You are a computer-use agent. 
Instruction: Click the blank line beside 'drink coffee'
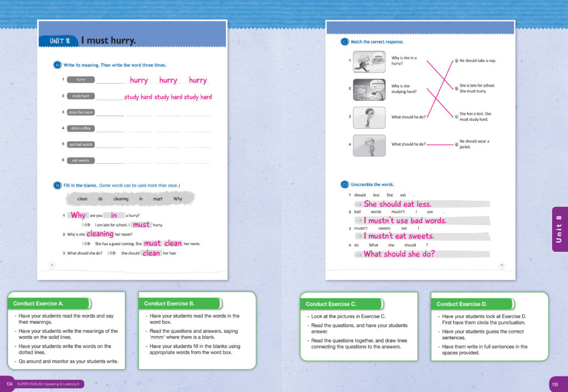pos(110,130)
